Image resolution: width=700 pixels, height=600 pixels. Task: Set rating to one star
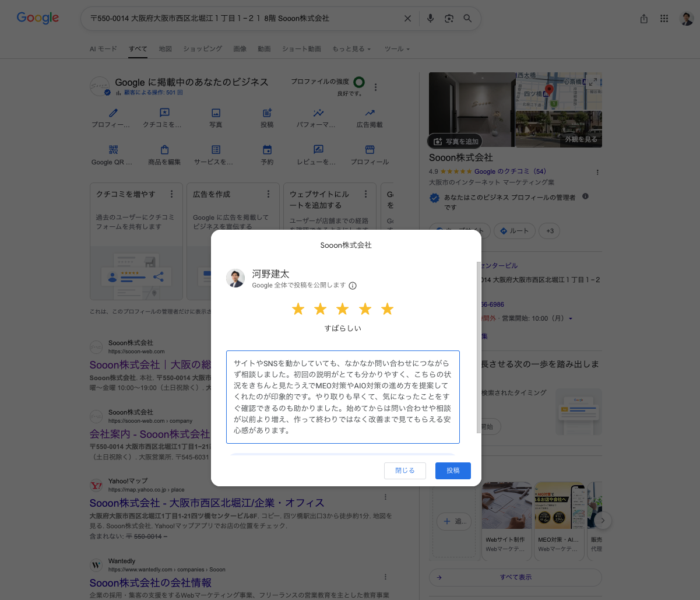tap(298, 309)
